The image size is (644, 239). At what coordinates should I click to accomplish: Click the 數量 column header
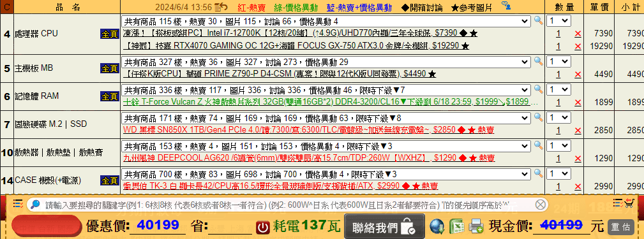coord(564,7)
